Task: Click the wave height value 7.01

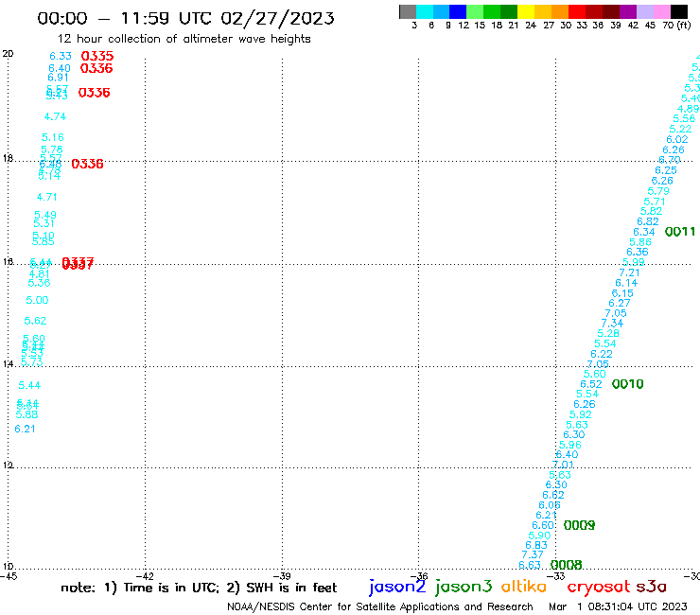Action: 563,465
